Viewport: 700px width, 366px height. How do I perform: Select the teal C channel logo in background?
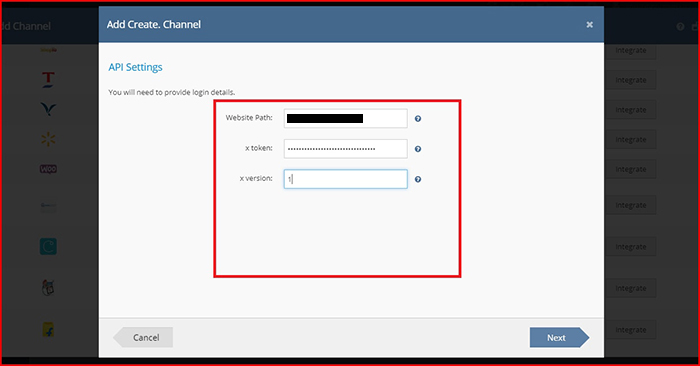[x=48, y=246]
